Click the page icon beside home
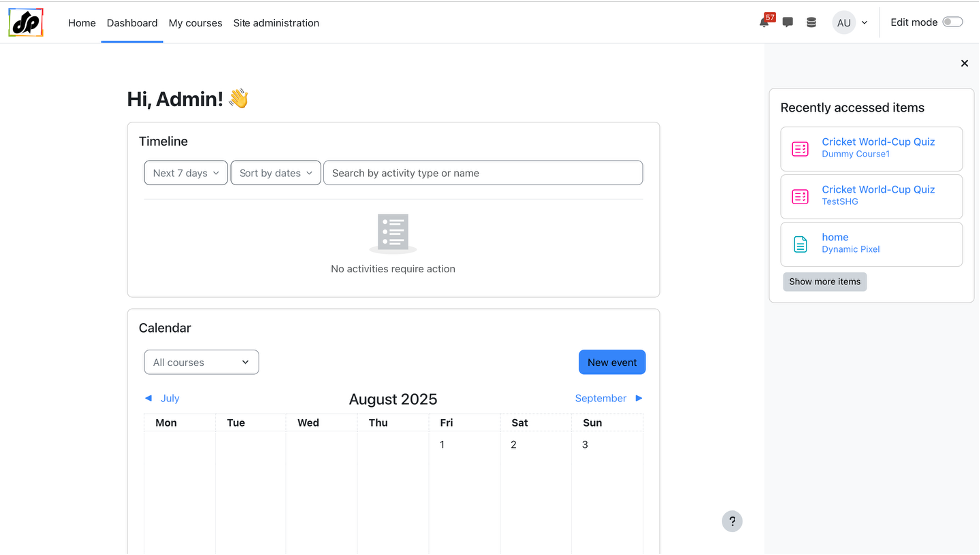This screenshot has height=555, width=980. point(800,244)
